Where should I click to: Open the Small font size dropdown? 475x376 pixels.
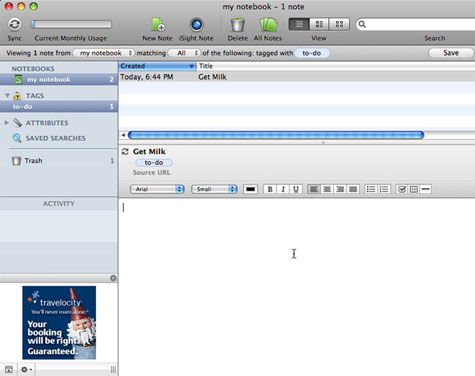point(214,189)
